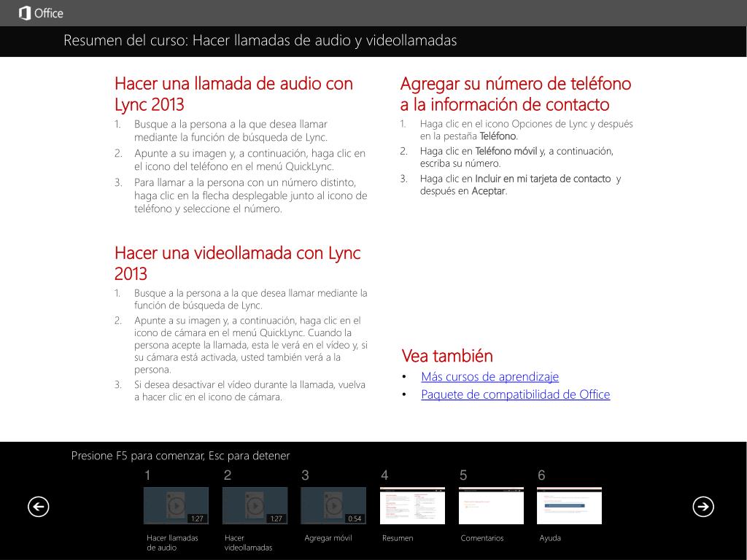The width and height of the screenshot is (747, 560).
Task: Select slide 4 Resumen thumbnail
Action: pos(413,505)
